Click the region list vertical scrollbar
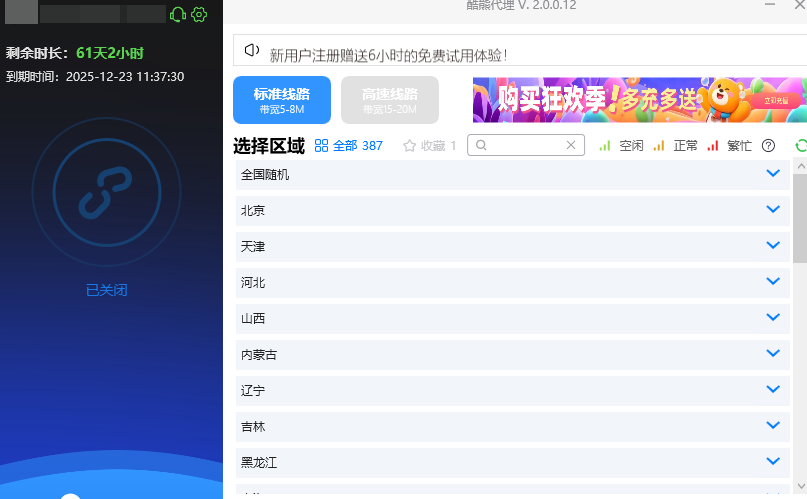 click(x=799, y=220)
